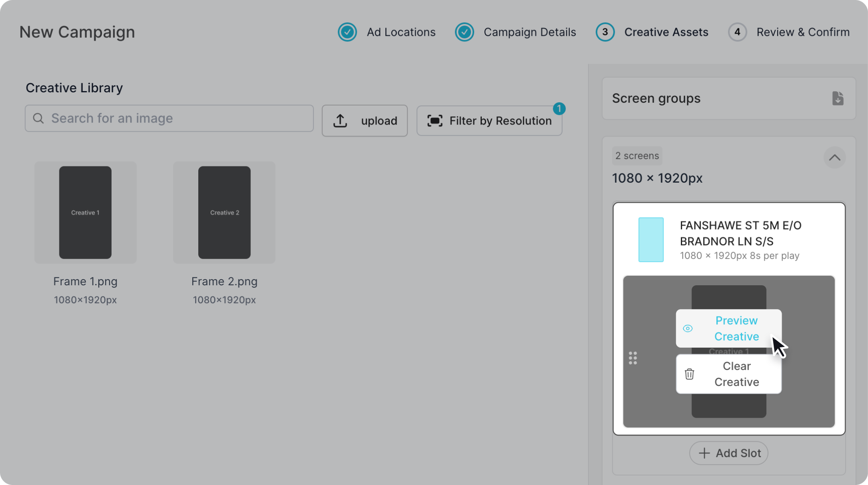Screen dimensions: 868x485
Task: Click the plus icon in Add Slot
Action: (x=704, y=453)
